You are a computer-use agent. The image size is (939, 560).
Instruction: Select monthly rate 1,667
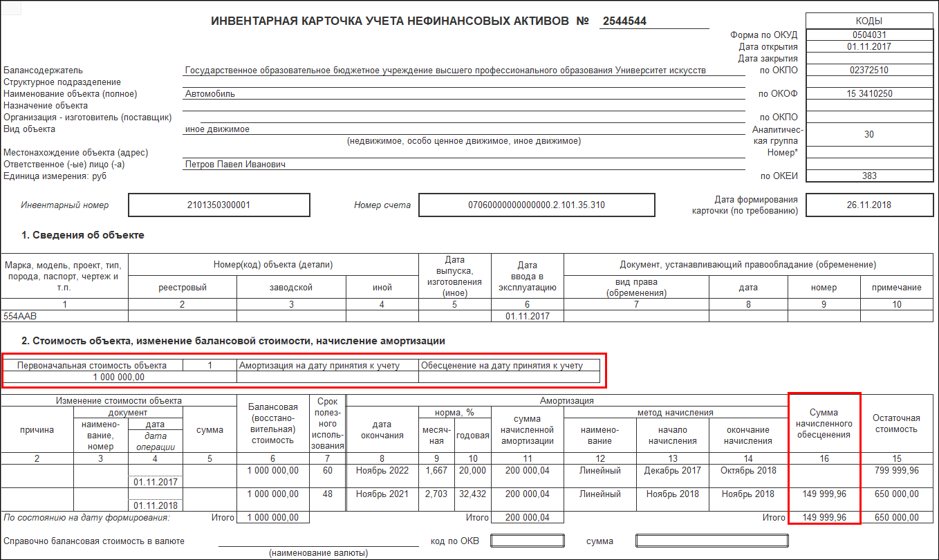click(x=436, y=471)
